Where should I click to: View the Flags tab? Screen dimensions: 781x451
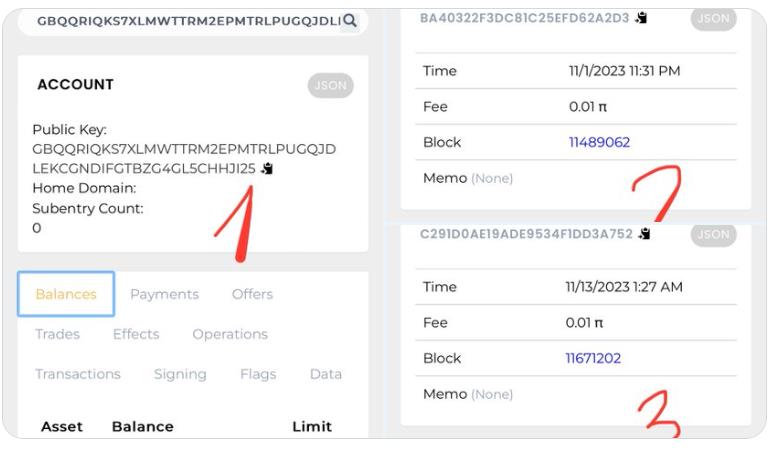(258, 374)
